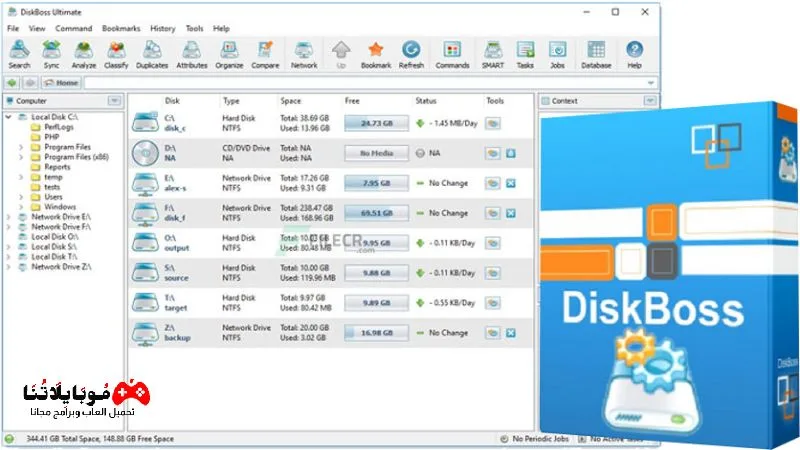This screenshot has height=450, width=800.
Task: Expand the Program Files (x86) node
Action: [x=21, y=157]
